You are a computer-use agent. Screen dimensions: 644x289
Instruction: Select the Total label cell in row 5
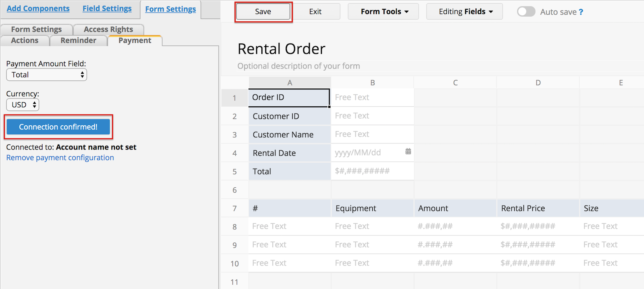coord(290,172)
